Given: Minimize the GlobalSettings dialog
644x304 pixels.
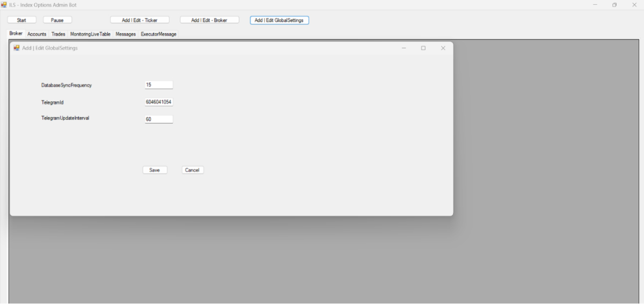Looking at the screenshot, I should (x=404, y=48).
